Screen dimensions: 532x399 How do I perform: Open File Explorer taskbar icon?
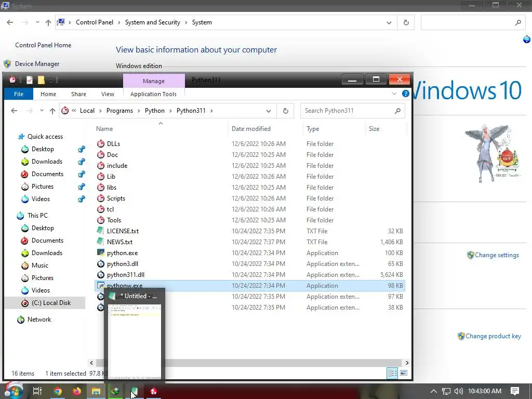[x=96, y=391]
